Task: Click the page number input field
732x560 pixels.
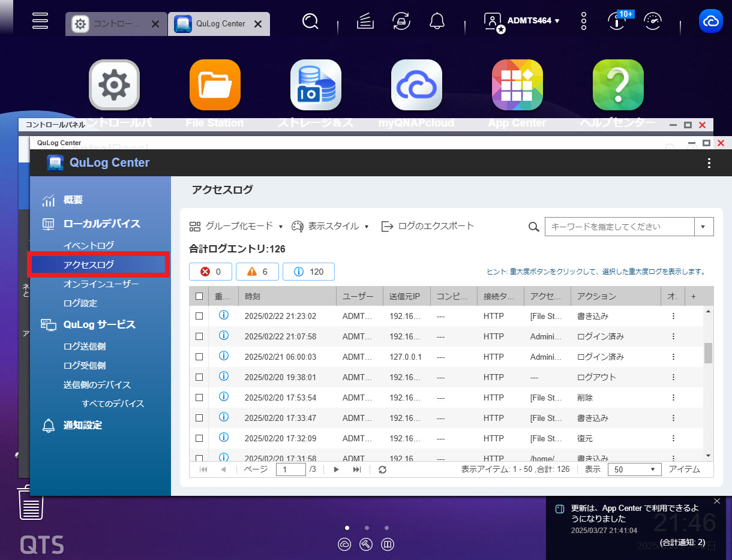Action: coord(291,469)
